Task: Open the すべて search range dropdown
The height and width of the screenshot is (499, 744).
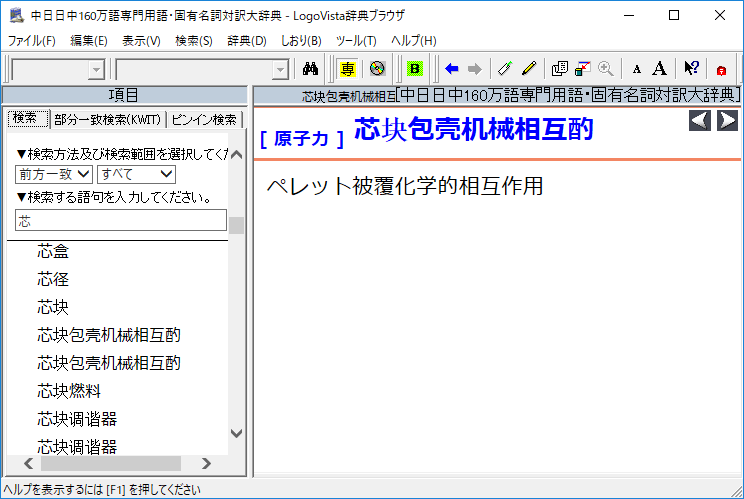Action: pyautogui.click(x=136, y=174)
